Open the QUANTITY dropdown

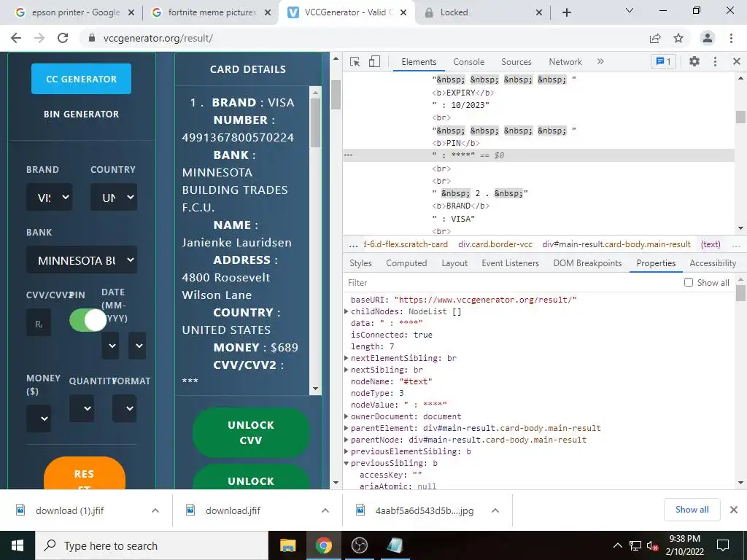82,408
